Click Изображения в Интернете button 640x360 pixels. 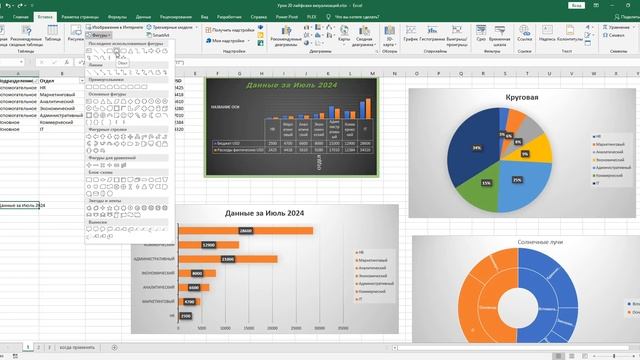(114, 27)
